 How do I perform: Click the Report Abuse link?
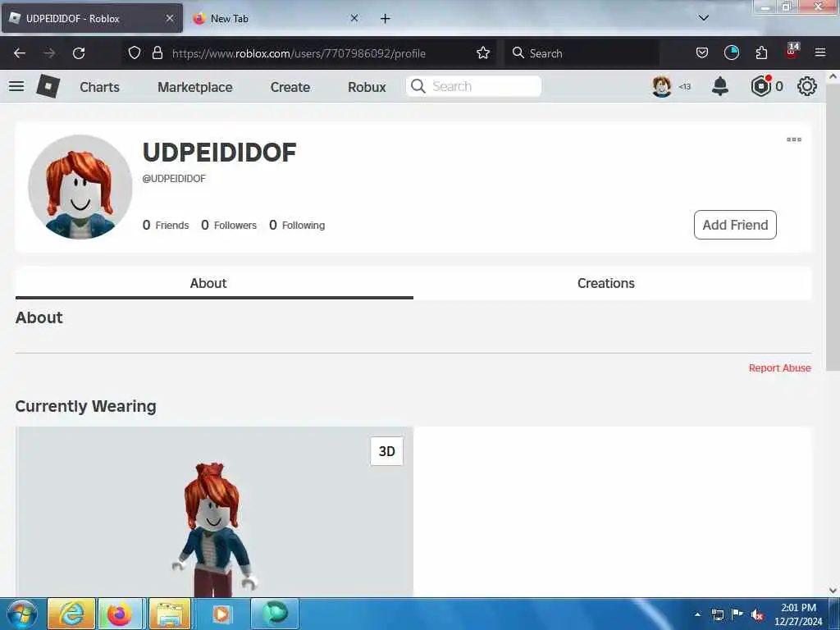(x=779, y=368)
